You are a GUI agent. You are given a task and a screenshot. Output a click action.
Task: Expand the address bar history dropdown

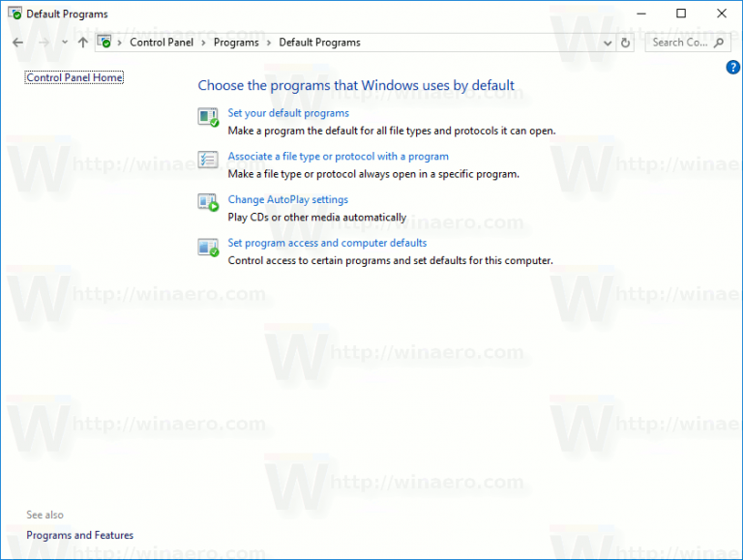(x=608, y=43)
